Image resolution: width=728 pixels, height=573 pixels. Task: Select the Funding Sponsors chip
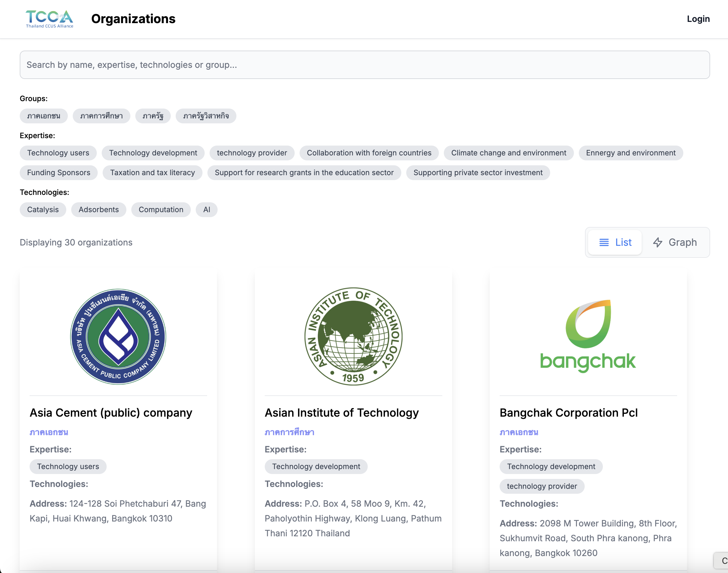click(x=58, y=173)
